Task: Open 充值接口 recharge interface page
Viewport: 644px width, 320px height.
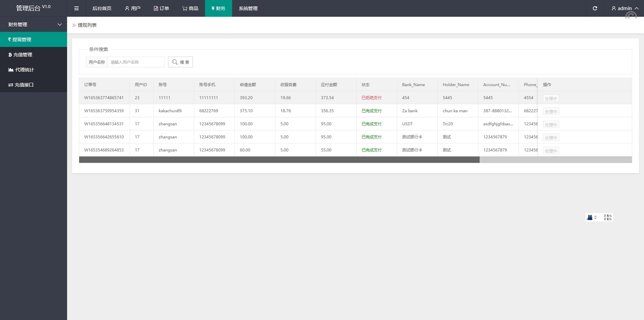Action: (x=34, y=85)
